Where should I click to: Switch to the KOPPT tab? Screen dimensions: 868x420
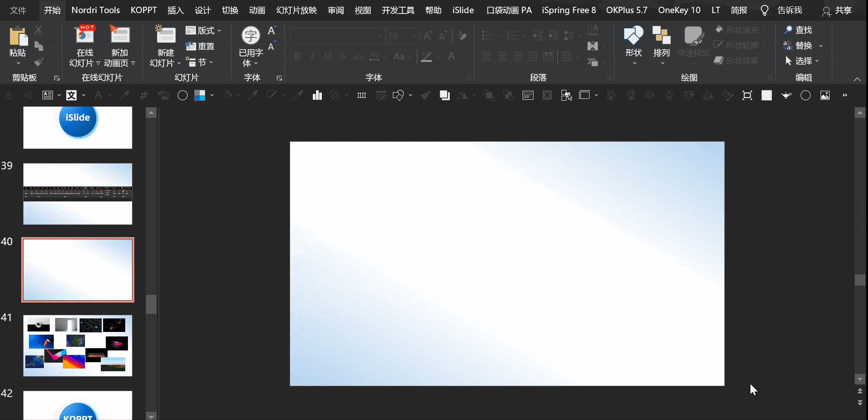click(144, 10)
